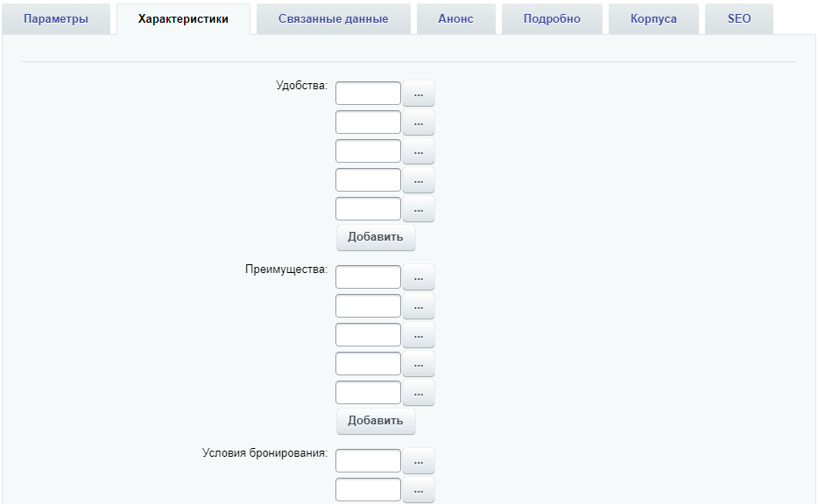Screen dimensions: 818x504
Task: Click Добавить button under Удобства
Action: 376,237
